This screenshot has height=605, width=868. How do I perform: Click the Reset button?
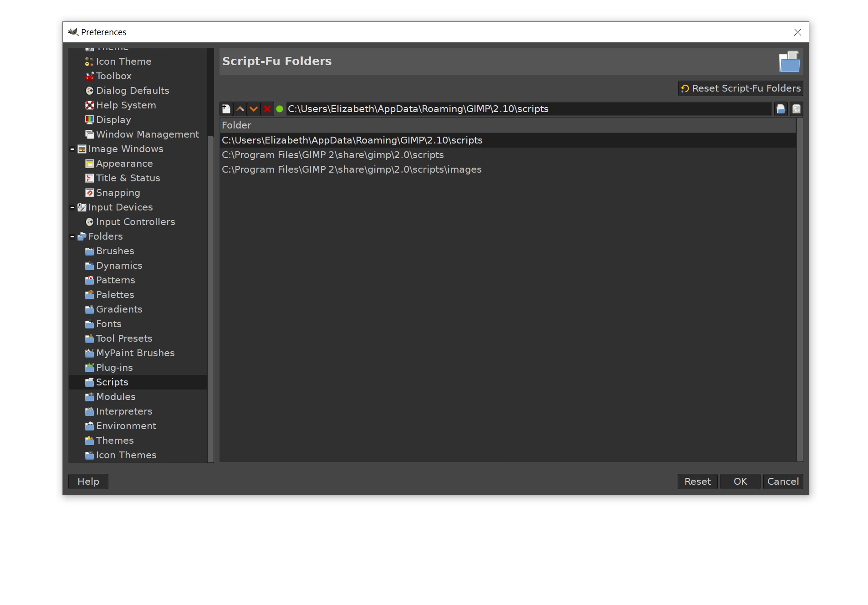point(698,482)
